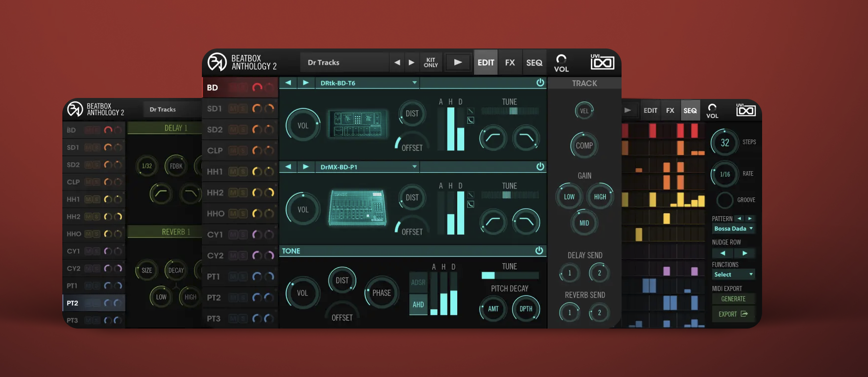Viewport: 868px width, 377px height.
Task: Click the TUNE slider in the TONE section
Action: tap(510, 276)
